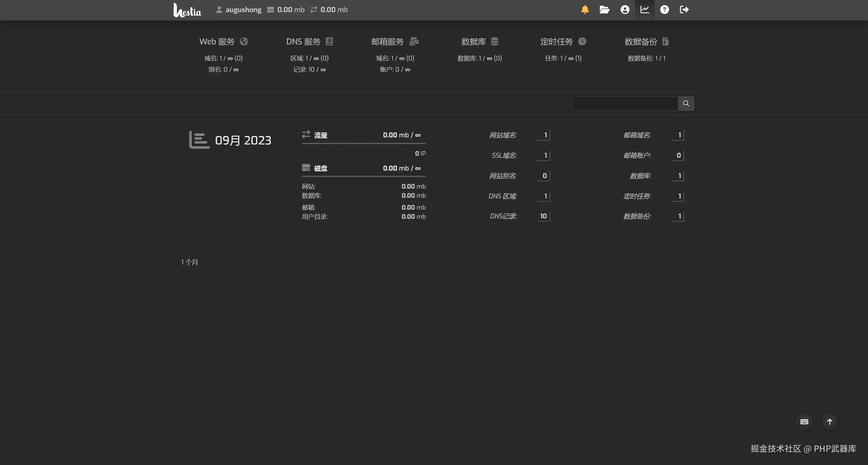This screenshot has width=868, height=465.
Task: Click the search magnifier button
Action: [x=686, y=104]
